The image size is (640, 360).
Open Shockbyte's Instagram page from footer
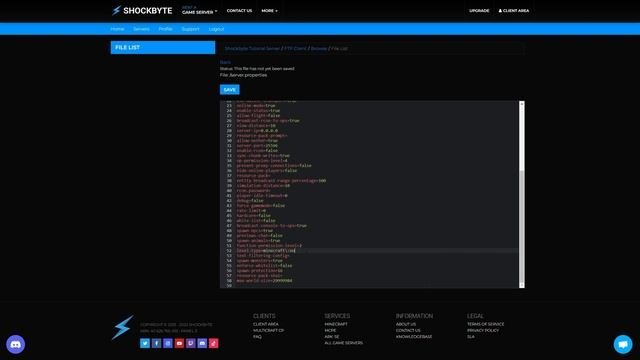[168, 343]
